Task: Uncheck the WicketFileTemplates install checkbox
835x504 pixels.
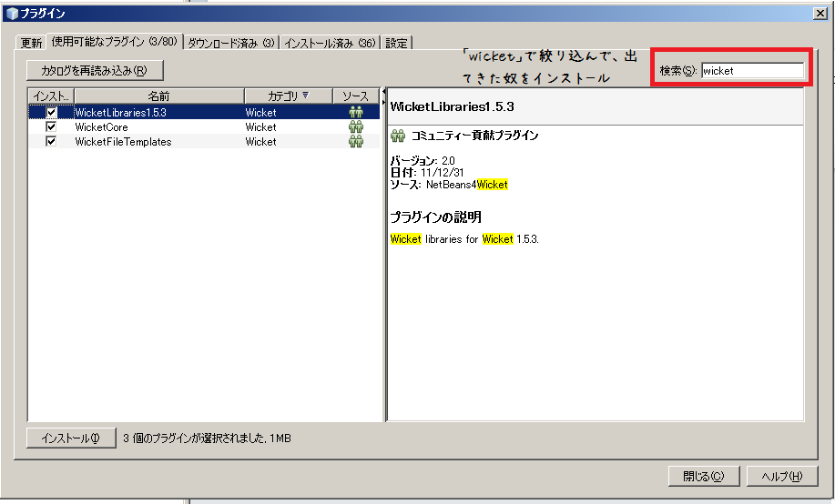Action: point(51,141)
